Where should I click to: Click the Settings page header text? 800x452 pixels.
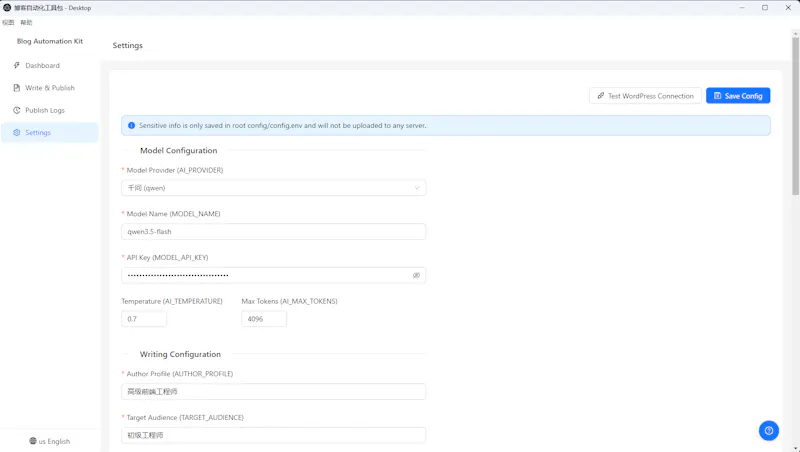pos(128,45)
